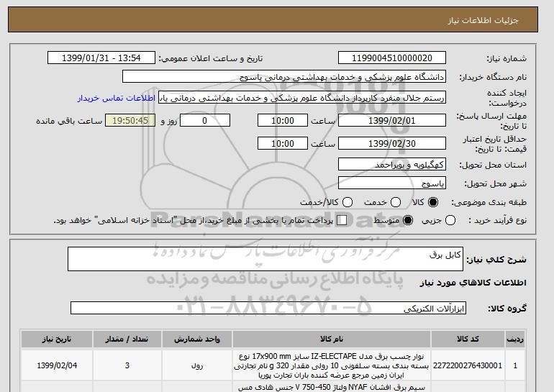This screenshot has height=392, width=554.
Task: Click price validity date 1399/02/30 field
Action: pos(392,143)
